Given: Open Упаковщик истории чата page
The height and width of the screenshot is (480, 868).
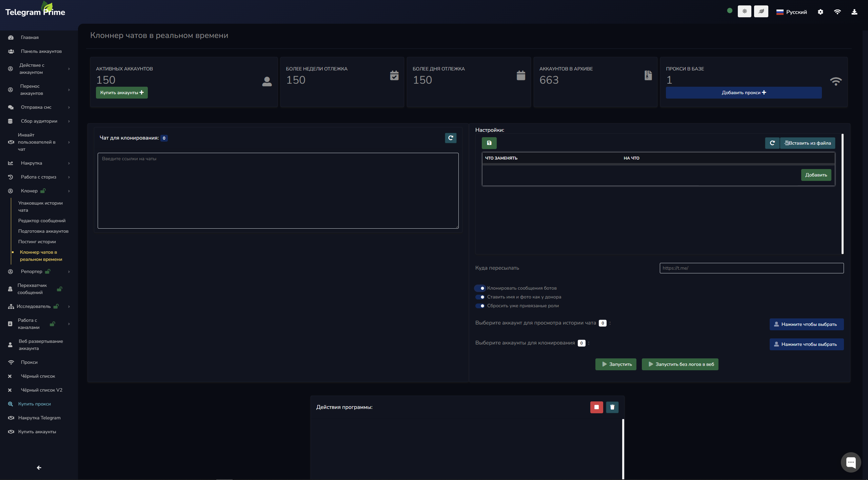Looking at the screenshot, I should 40,207.
